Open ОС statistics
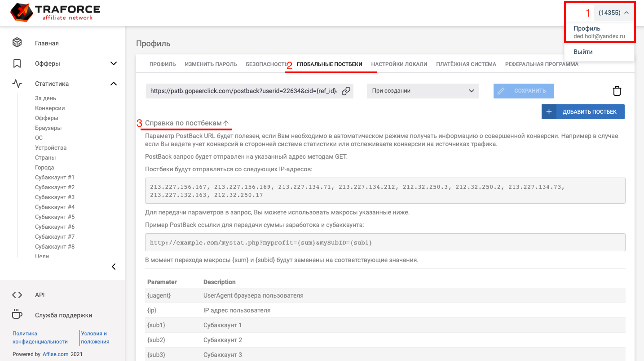The image size is (644, 361). click(x=39, y=138)
